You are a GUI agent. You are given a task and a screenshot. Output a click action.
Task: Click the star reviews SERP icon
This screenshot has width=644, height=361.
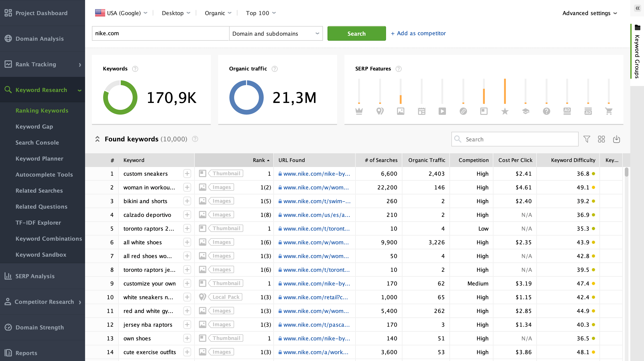click(x=505, y=111)
